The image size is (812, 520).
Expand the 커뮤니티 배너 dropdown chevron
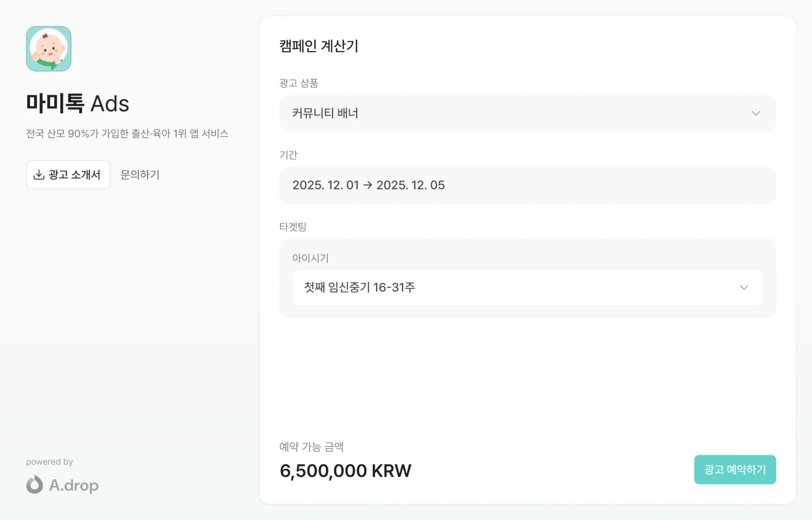(756, 113)
